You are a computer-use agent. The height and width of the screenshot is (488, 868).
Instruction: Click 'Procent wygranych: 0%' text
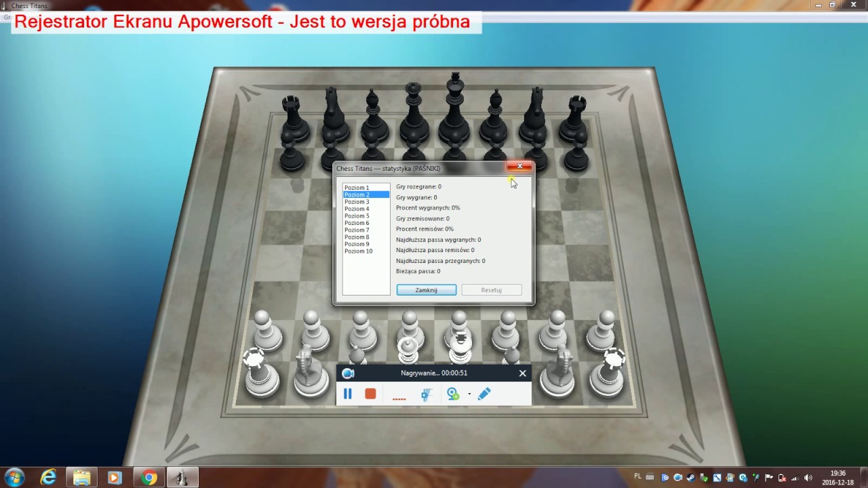(x=428, y=208)
